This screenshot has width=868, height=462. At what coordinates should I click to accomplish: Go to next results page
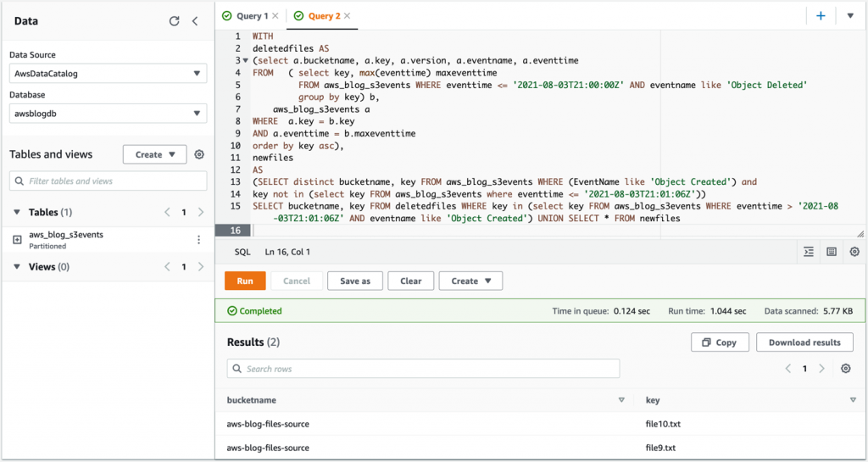[822, 369]
